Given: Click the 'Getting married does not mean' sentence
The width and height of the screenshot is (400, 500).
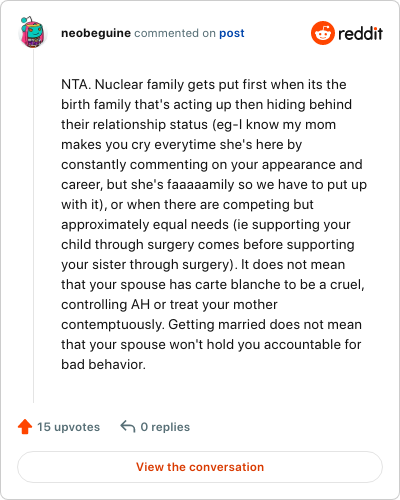Looking at the screenshot, I should tap(265, 324).
